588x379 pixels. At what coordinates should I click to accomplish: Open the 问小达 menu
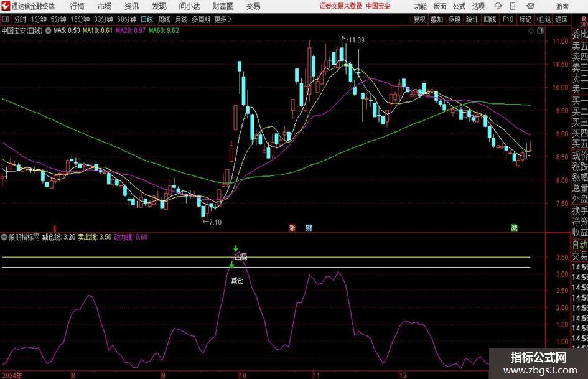(189, 6)
